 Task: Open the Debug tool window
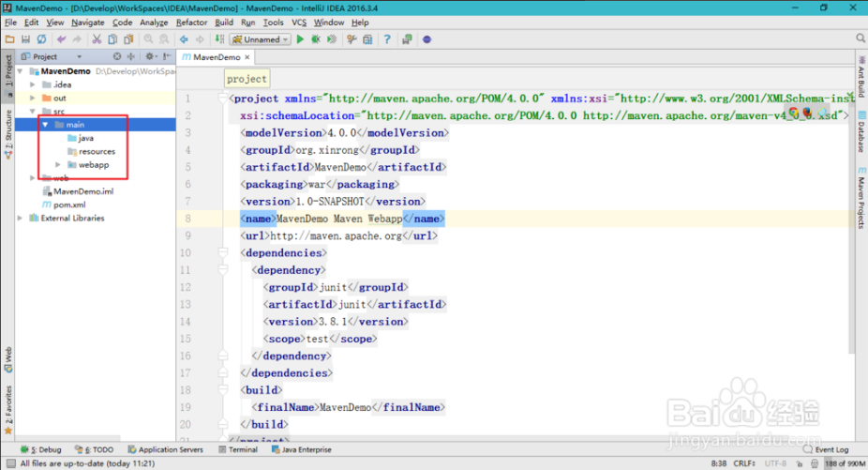[x=41, y=449]
